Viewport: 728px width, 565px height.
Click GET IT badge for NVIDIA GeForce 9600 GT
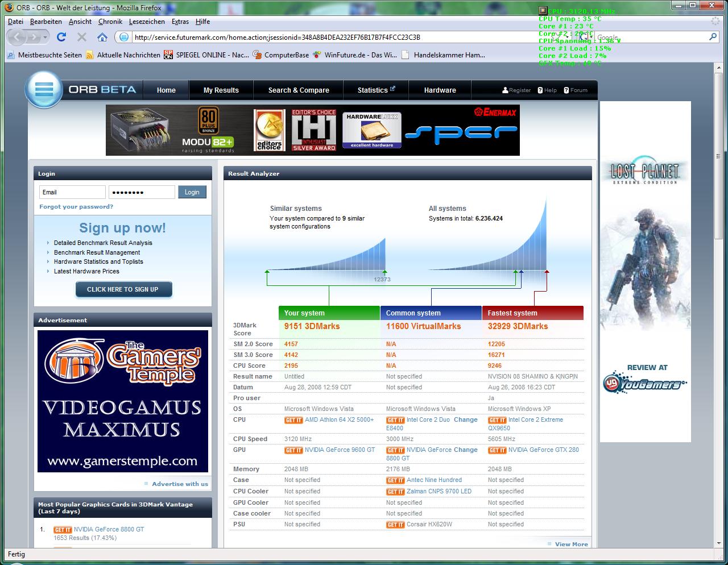(293, 450)
